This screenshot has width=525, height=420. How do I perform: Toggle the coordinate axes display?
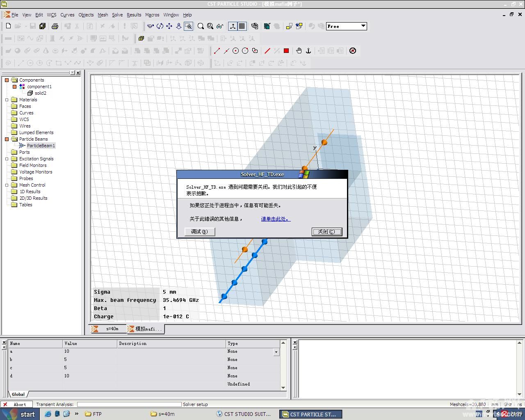pos(233,26)
